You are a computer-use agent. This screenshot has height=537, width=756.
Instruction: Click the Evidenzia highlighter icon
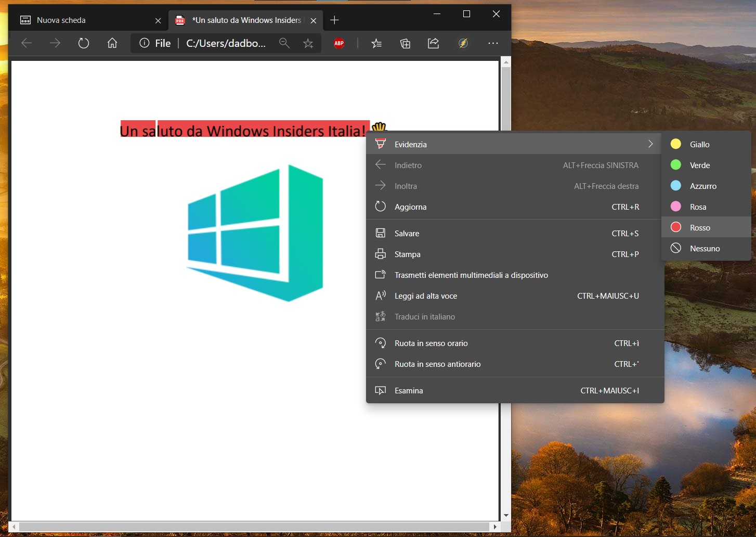pos(381,144)
